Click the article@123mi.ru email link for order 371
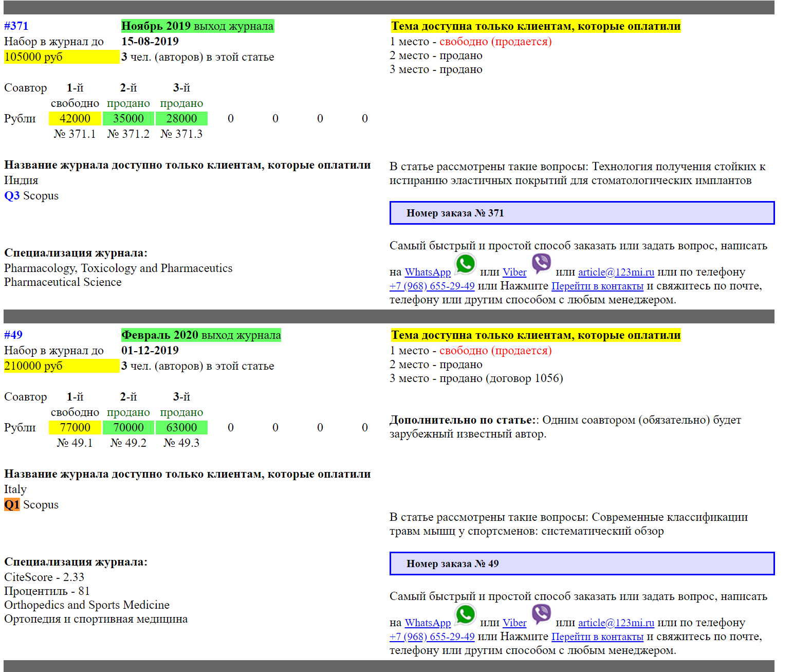This screenshot has width=793, height=672. [616, 273]
